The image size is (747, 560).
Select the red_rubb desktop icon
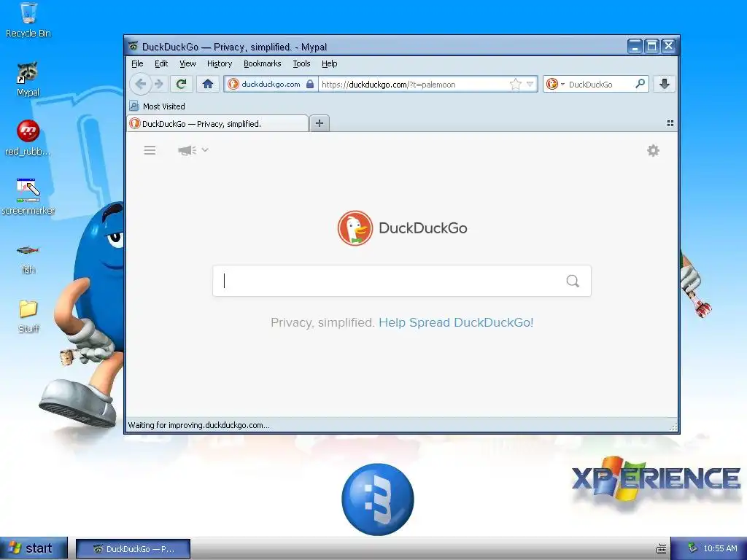click(28, 138)
